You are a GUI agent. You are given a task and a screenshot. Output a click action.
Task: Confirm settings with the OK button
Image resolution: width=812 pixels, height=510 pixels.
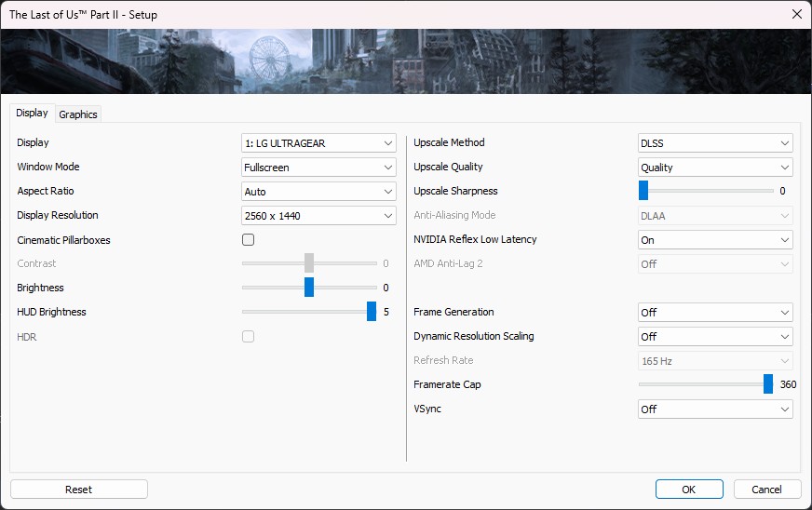(x=689, y=490)
